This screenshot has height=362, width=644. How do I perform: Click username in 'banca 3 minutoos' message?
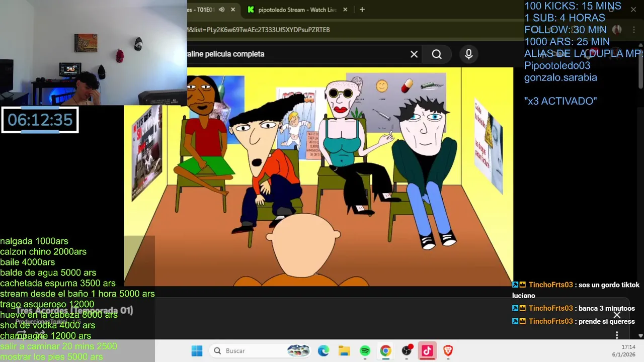coord(550,308)
